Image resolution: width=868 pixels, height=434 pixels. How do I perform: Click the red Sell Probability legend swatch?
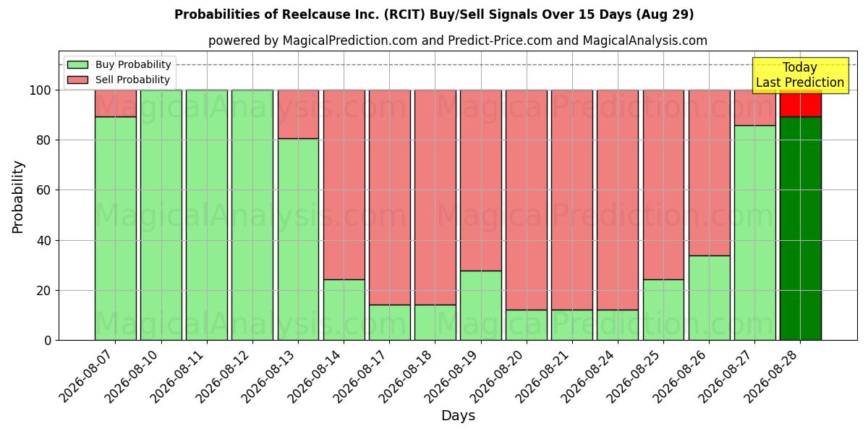tap(77, 80)
